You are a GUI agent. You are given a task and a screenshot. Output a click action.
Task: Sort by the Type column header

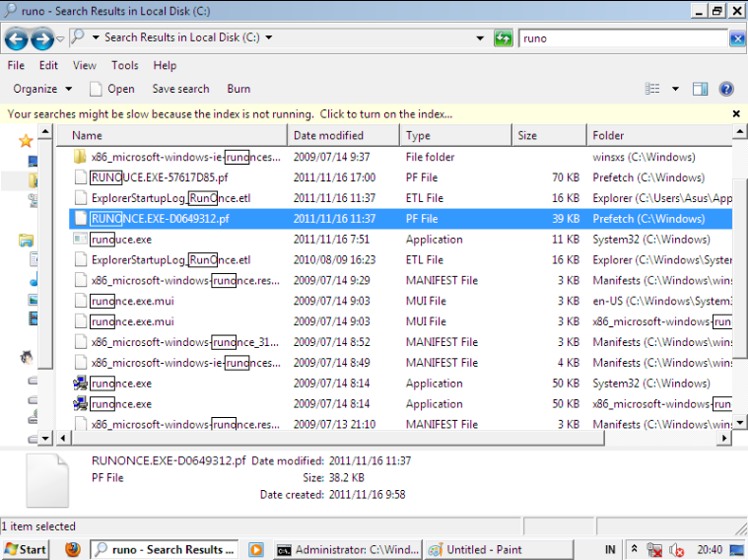pos(455,136)
